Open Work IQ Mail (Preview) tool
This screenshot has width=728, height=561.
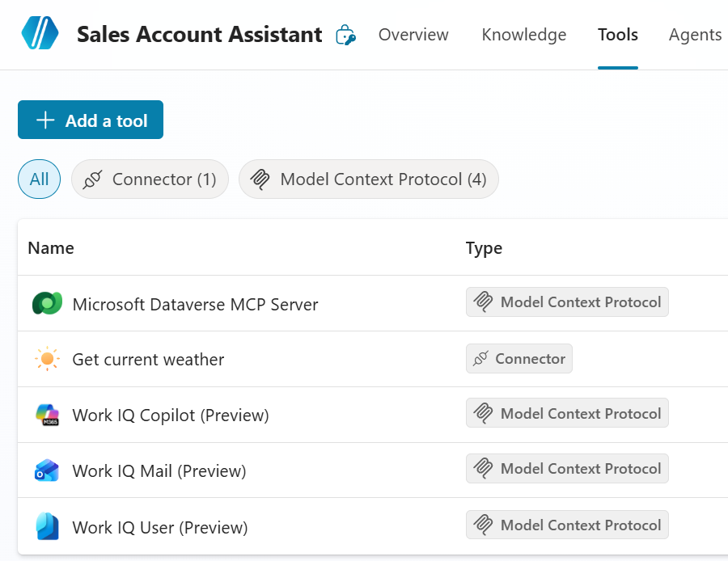159,471
